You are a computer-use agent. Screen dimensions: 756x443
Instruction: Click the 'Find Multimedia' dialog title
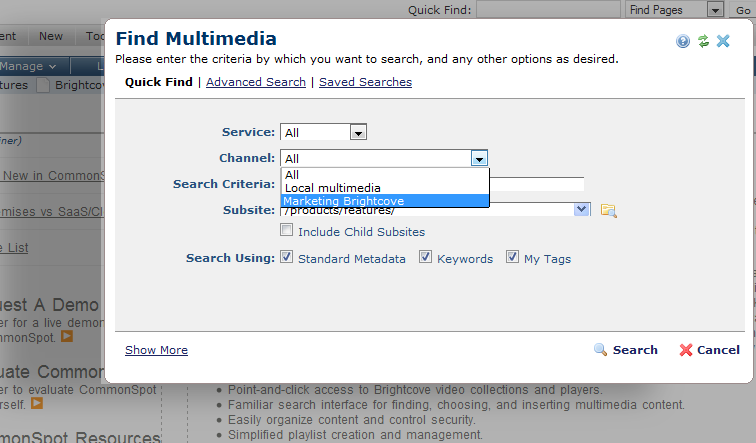[196, 39]
